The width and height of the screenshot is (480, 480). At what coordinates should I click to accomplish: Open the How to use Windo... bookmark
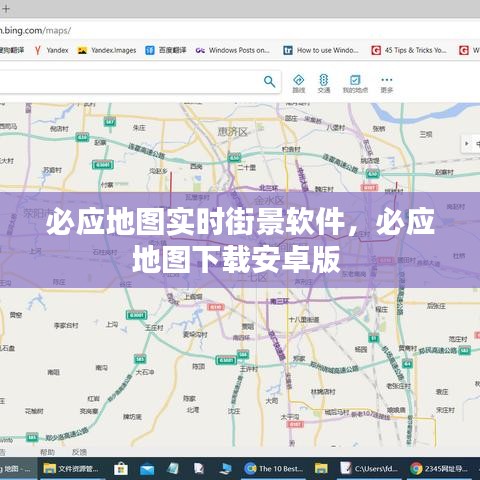(321, 50)
